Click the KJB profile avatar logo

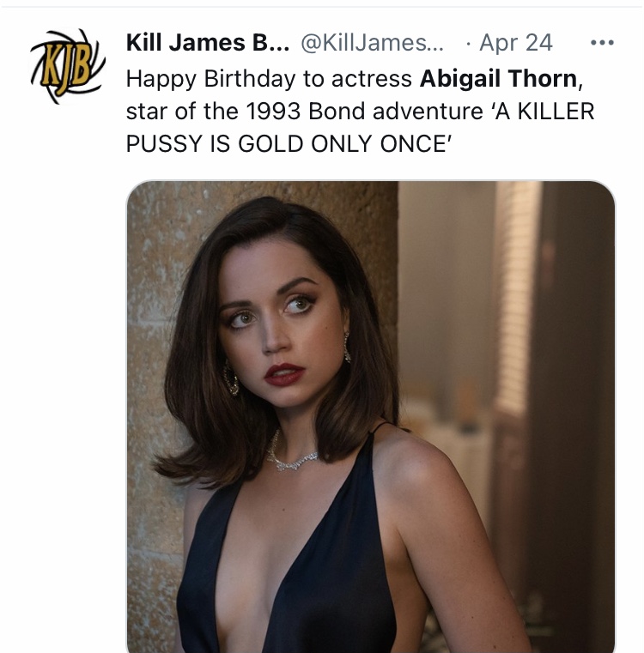(68, 66)
